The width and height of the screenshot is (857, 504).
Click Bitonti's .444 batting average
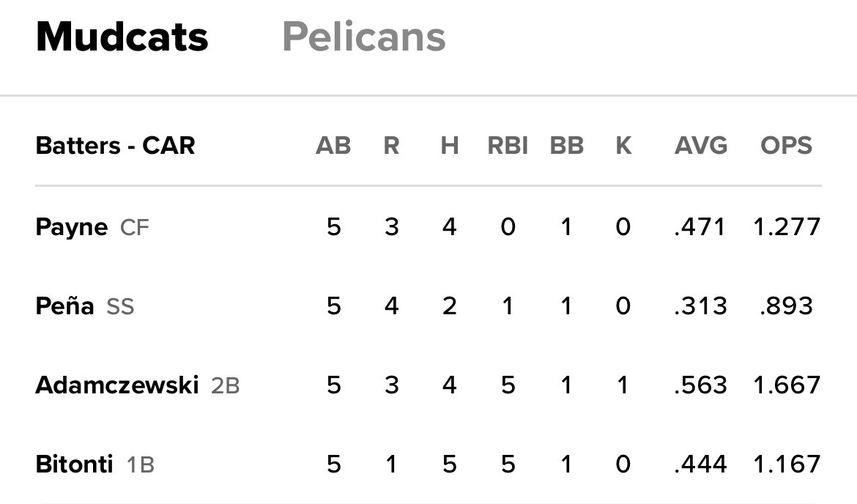[x=700, y=464]
